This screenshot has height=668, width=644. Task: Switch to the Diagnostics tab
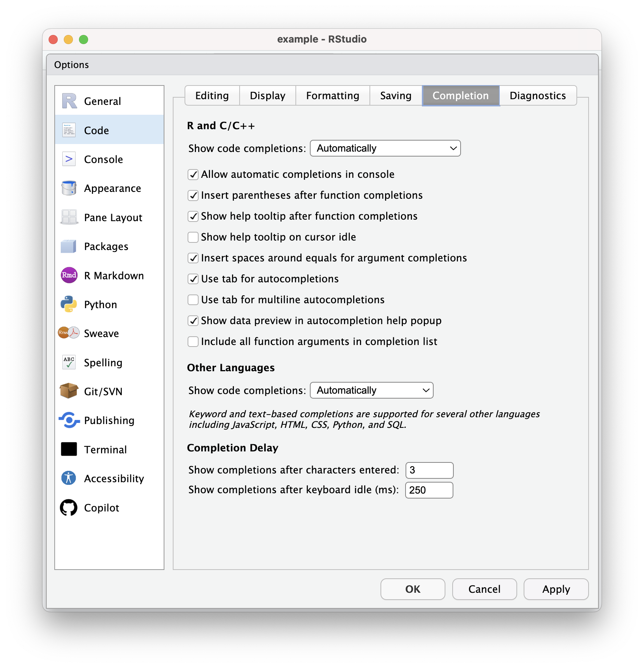[x=537, y=96]
